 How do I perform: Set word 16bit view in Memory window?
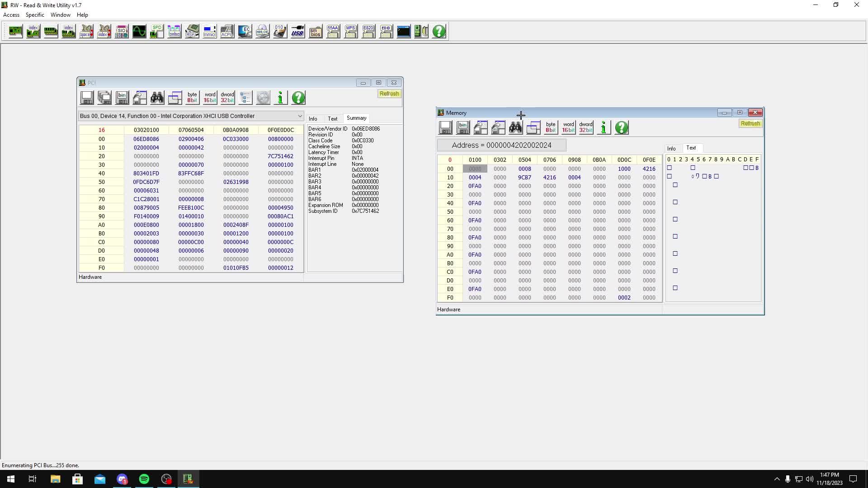coord(569,127)
